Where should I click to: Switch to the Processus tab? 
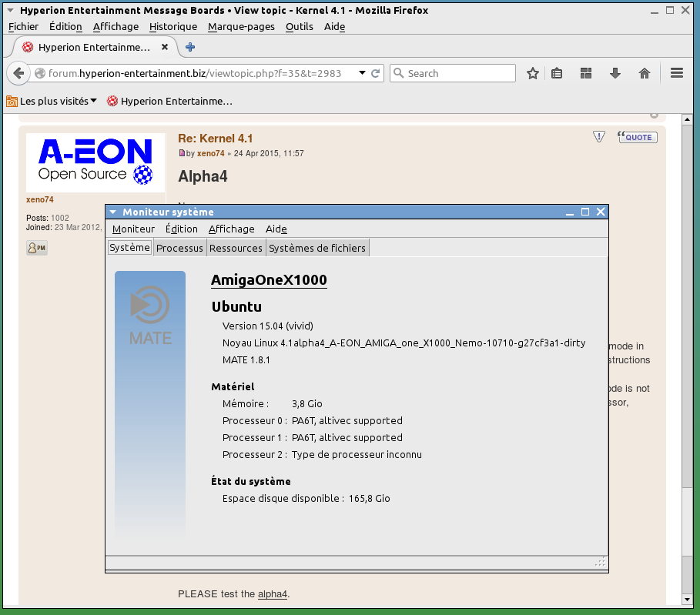coord(179,248)
